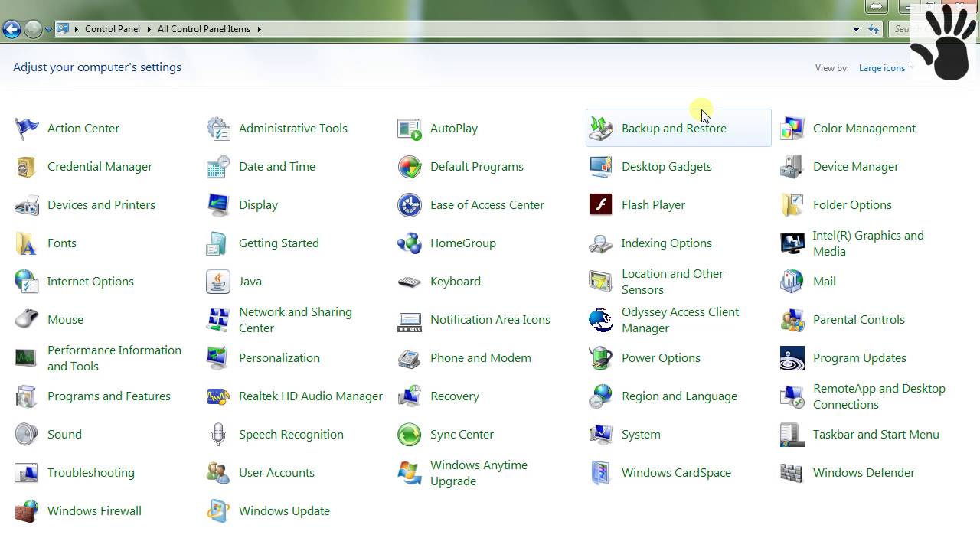This screenshot has width=980, height=551.
Task: Click the Default Programs icon
Action: coord(410,167)
